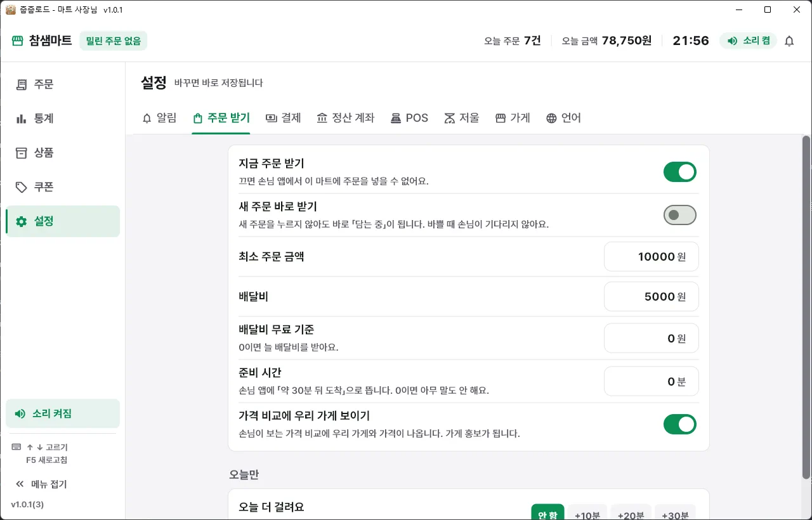The image size is (812, 520).
Task: Toggle 가격 비교에 우리 가게 보이기 off
Action: [680, 424]
